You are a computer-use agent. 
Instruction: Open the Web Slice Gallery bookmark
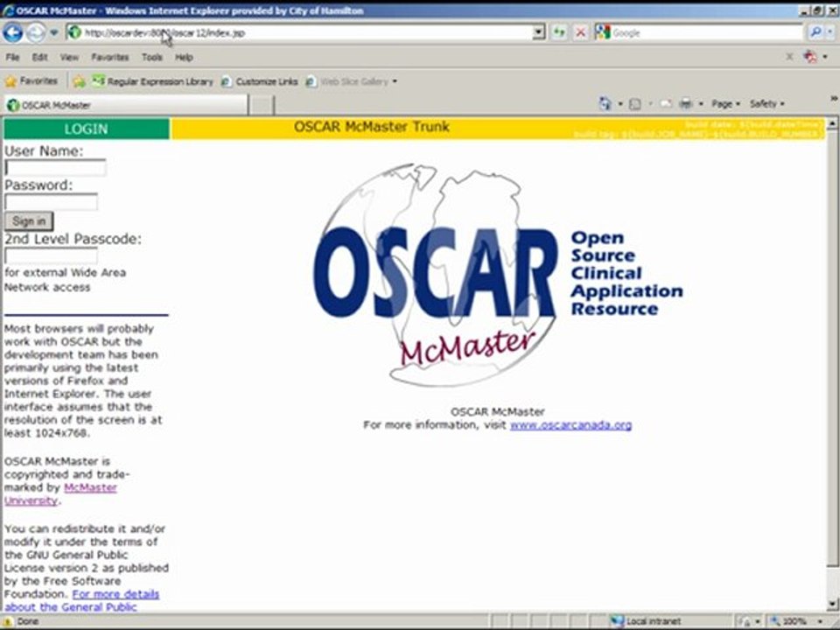click(347, 81)
